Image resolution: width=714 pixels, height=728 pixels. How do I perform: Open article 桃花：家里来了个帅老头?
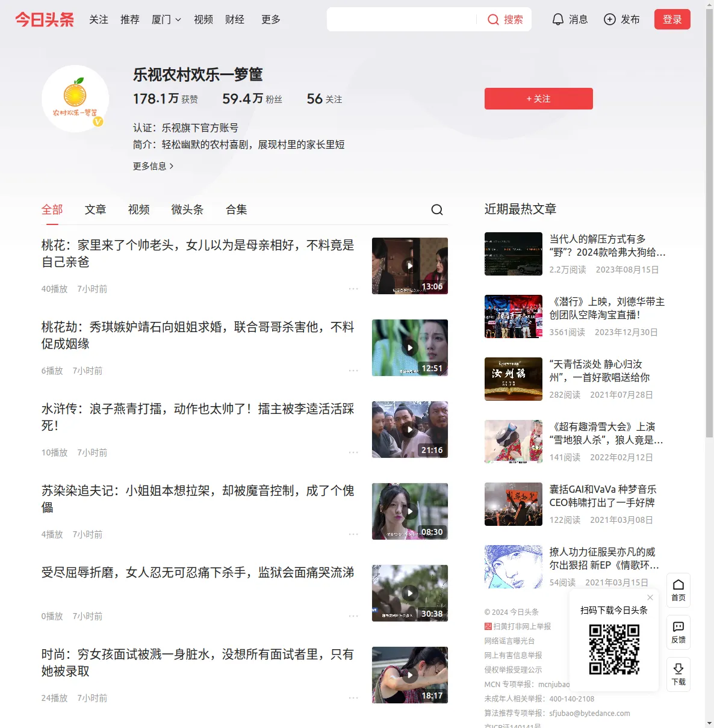pos(198,253)
